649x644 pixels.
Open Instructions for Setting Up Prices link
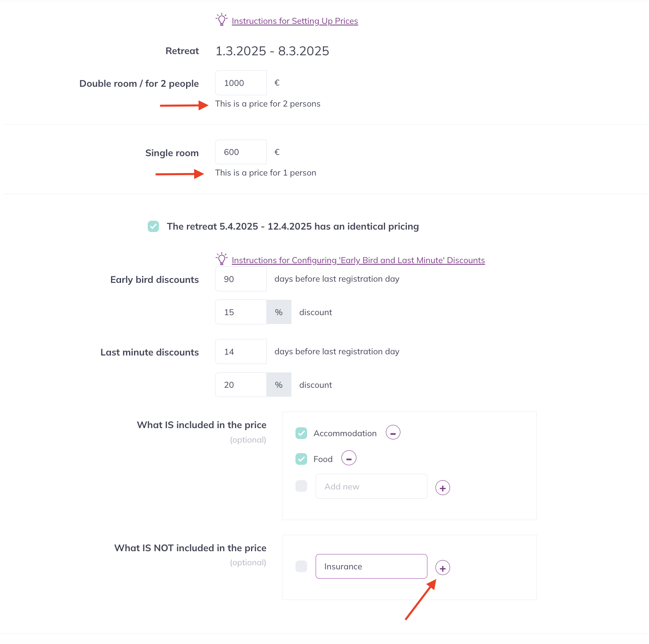pyautogui.click(x=295, y=21)
